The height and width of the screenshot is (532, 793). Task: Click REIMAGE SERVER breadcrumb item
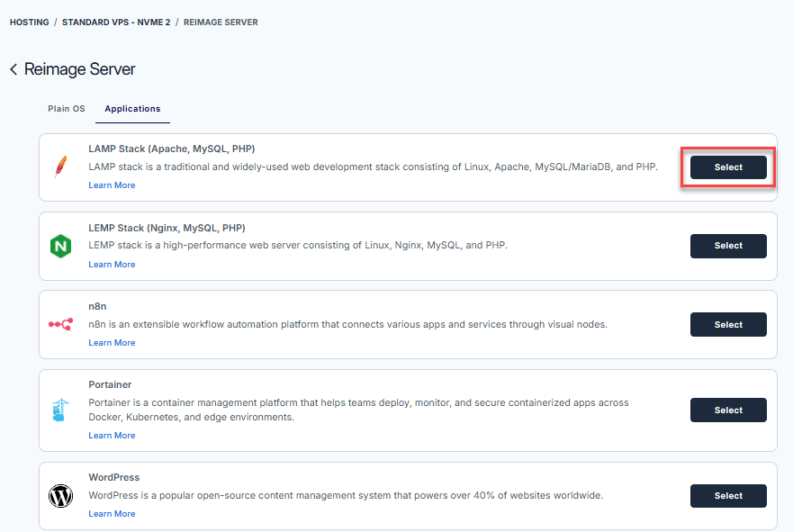221,23
